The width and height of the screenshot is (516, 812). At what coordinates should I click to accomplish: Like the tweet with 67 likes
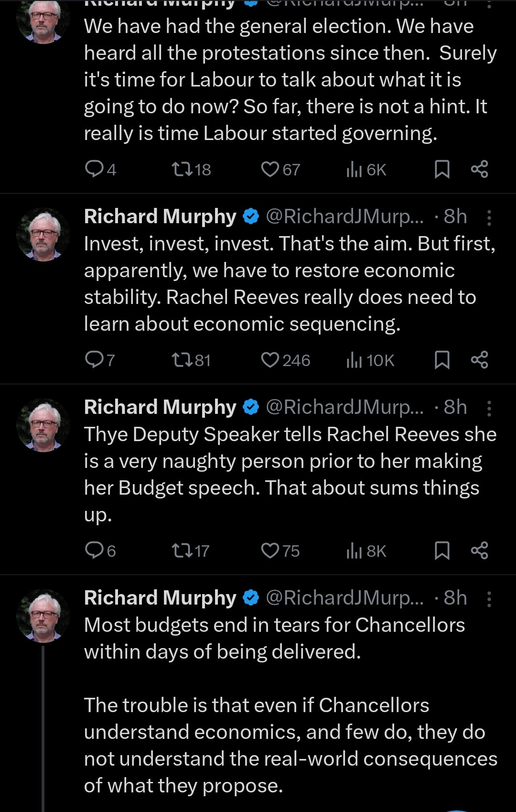tap(270, 169)
